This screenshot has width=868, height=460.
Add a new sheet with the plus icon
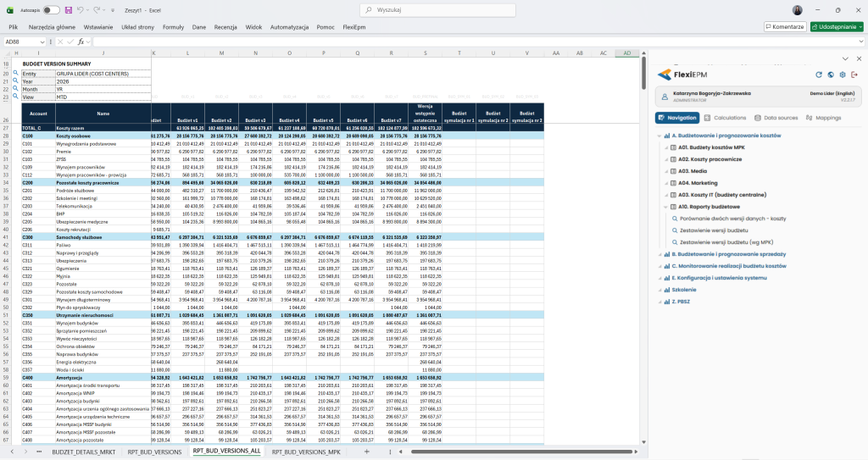[366, 452]
